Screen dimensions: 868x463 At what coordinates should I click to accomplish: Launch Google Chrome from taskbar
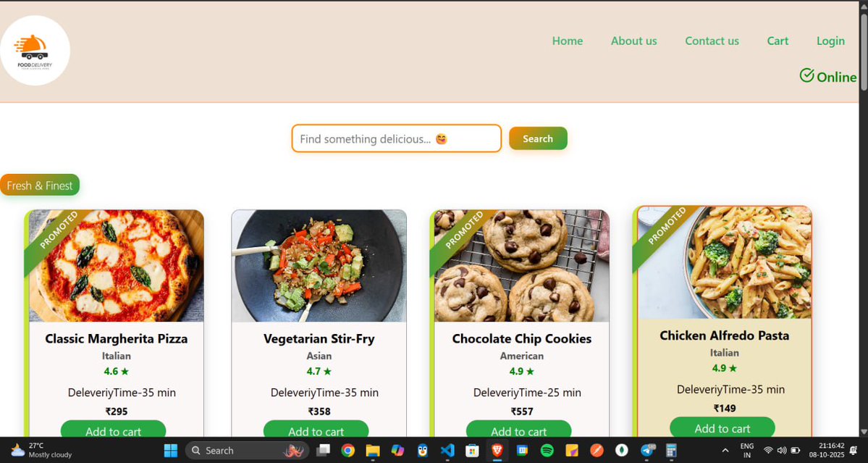coord(347,450)
